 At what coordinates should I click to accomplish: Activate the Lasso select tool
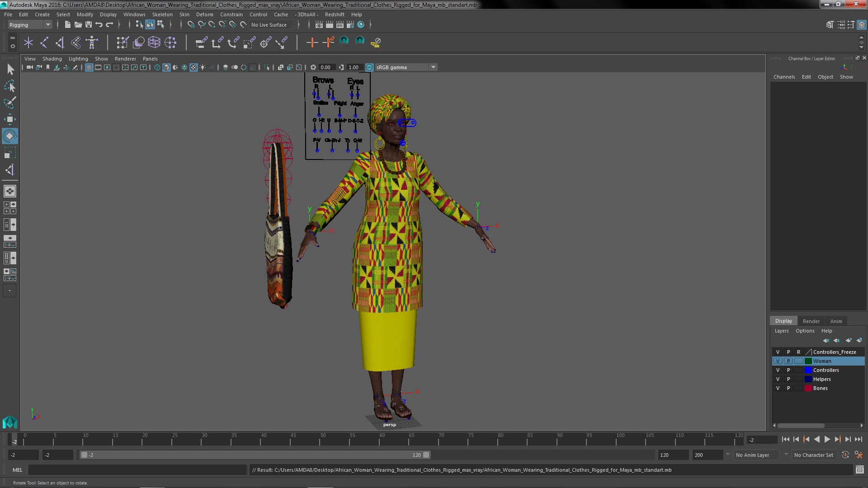pyautogui.click(x=10, y=86)
